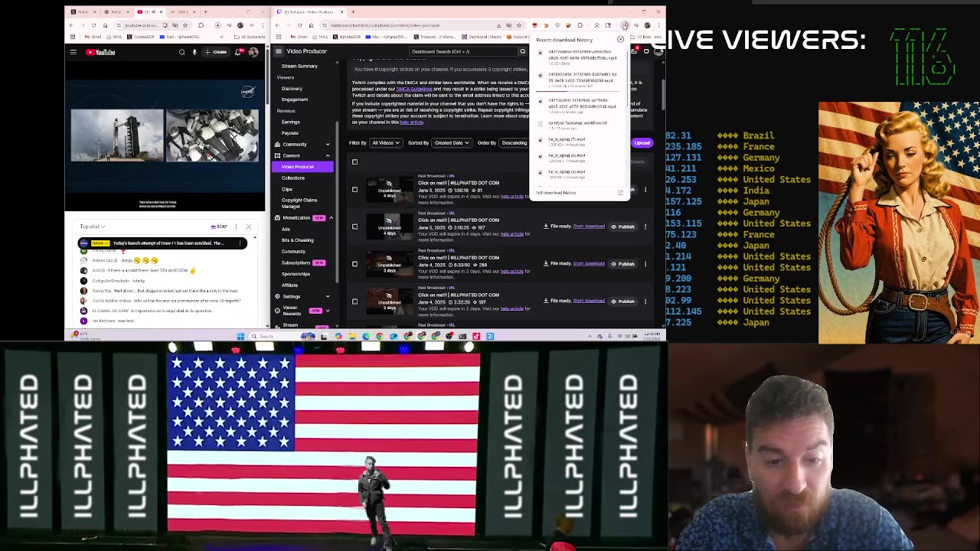Open YouTube search magnifier
980x551 pixels.
coord(181,52)
